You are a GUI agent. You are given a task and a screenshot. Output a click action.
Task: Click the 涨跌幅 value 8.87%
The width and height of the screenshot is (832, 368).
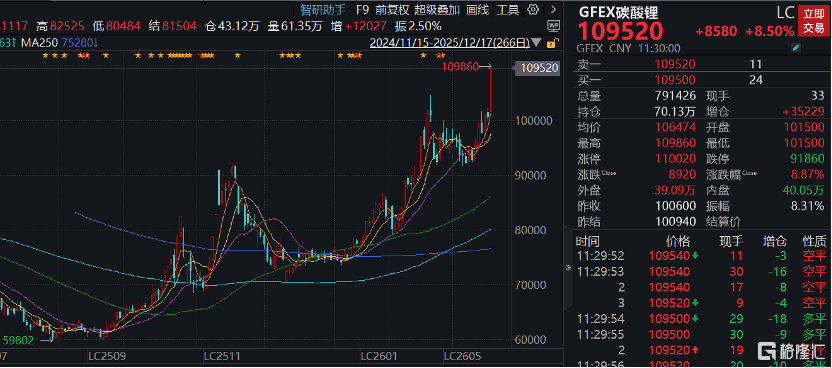[807, 174]
